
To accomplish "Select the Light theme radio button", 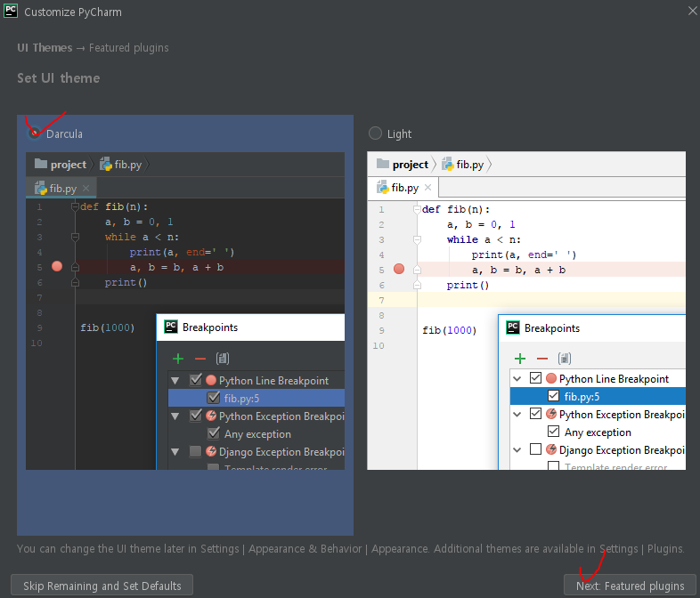I will 375,133.
